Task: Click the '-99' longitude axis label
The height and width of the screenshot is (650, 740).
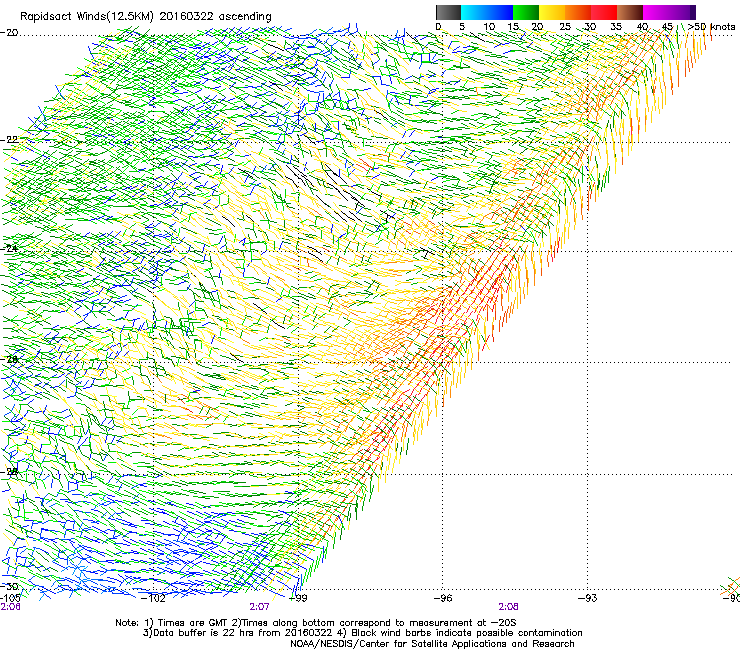Action: pyautogui.click(x=298, y=598)
